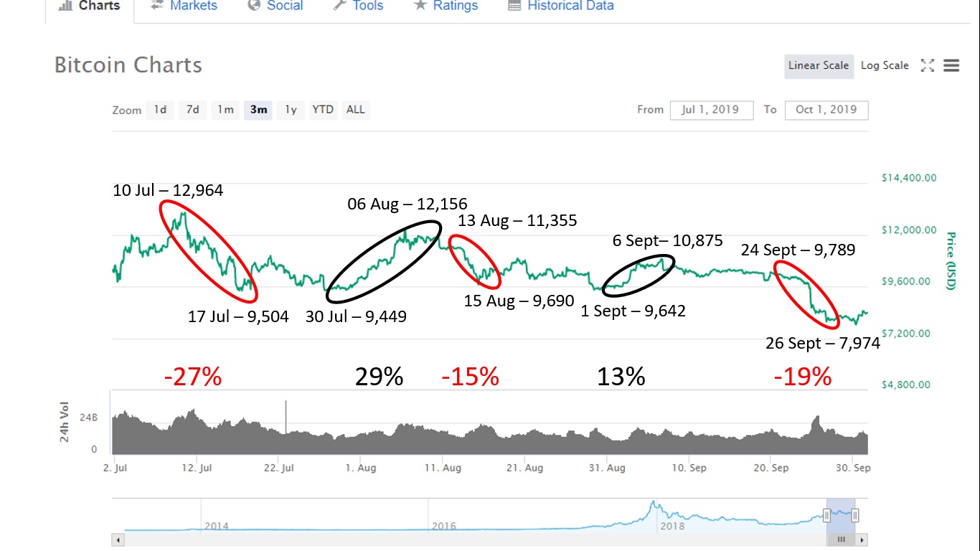This screenshot has width=980, height=551.
Task: Click the 30. Sep date axis label
Action: pos(852,468)
